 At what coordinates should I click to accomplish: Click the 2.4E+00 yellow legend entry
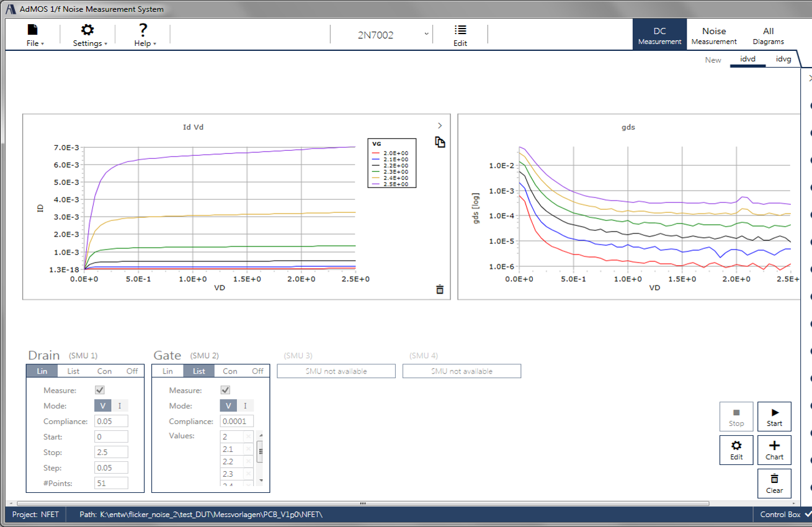pyautogui.click(x=390, y=178)
